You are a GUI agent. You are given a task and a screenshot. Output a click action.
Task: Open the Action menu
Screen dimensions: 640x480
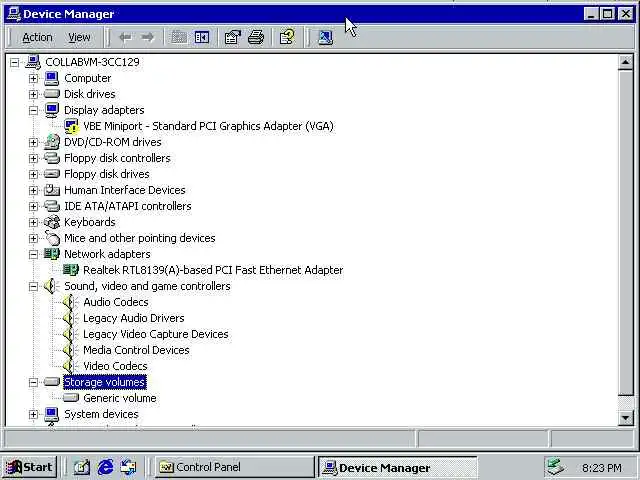tap(37, 38)
